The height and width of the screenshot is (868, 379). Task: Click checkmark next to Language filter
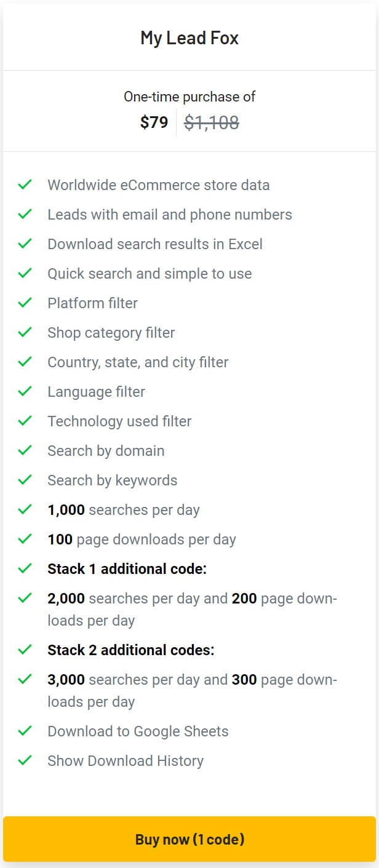(25, 391)
